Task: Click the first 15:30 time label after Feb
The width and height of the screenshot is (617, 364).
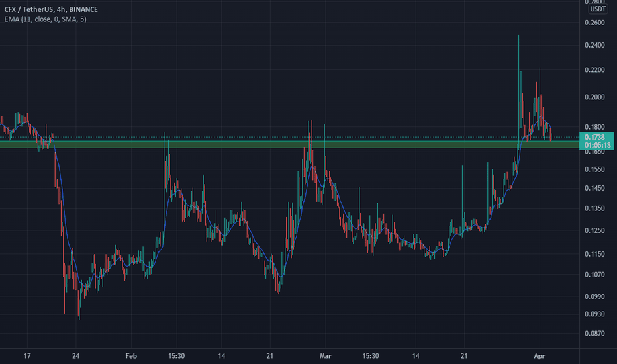Action: pos(176,356)
